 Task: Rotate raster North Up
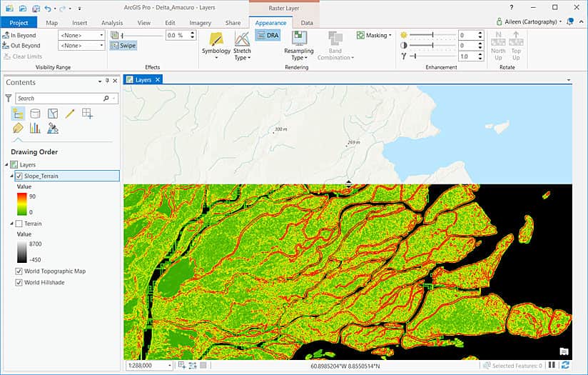point(498,46)
